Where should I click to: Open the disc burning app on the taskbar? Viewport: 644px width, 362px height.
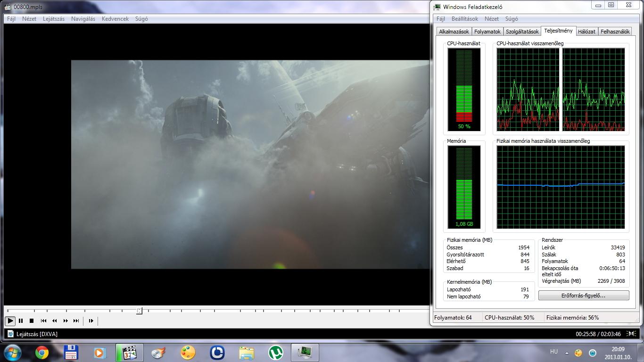point(158,353)
